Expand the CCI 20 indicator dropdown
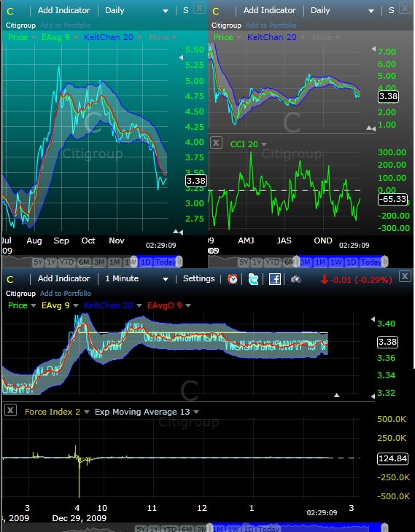The image size is (415, 532). pyautogui.click(x=264, y=144)
